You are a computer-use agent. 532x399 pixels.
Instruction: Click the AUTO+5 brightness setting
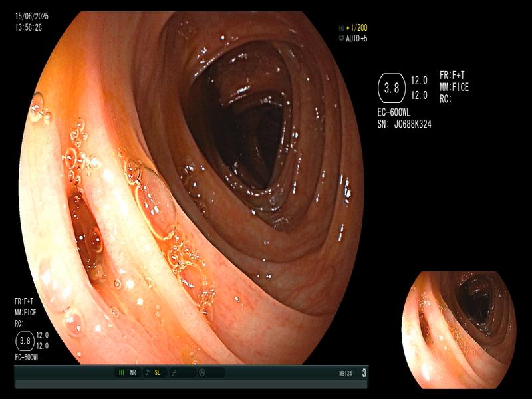click(x=356, y=38)
